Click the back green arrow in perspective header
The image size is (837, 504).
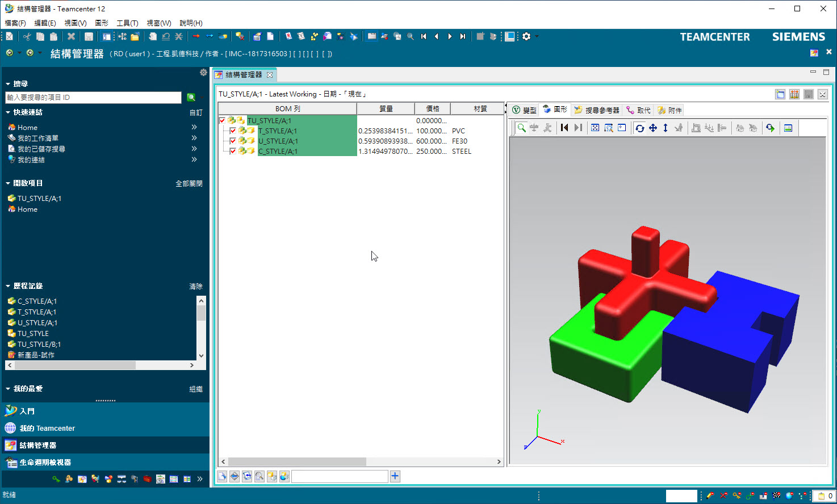pos(10,53)
